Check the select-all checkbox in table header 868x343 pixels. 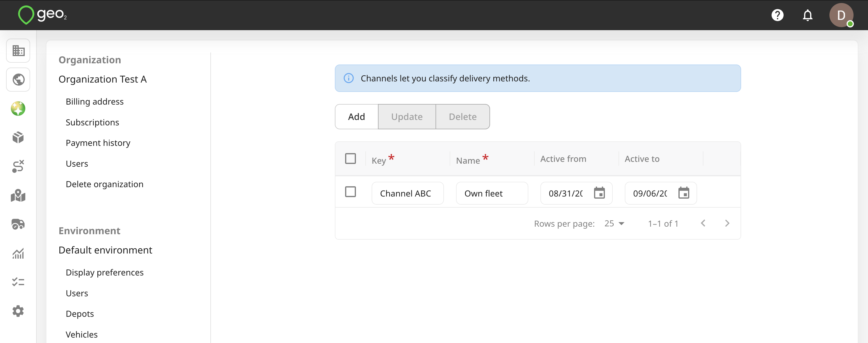[x=351, y=158]
